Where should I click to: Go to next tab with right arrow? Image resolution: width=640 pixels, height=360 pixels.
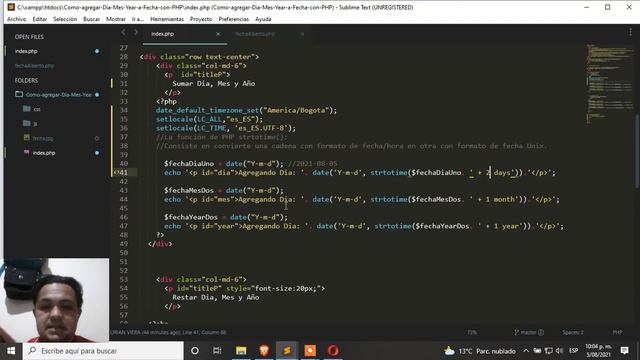point(136,32)
